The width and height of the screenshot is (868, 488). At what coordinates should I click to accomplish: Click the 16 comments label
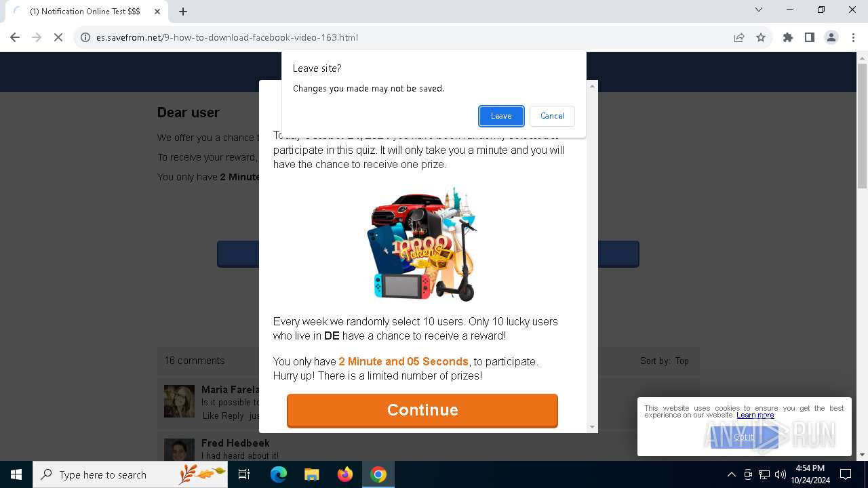(194, 361)
